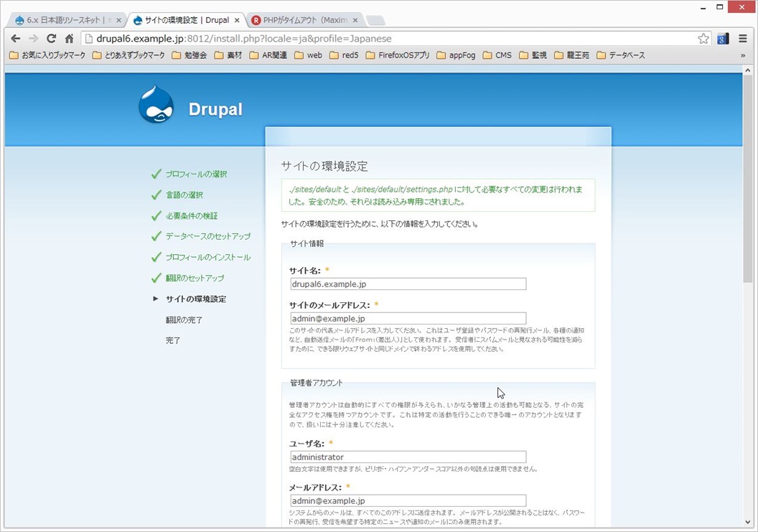Click the vertical scrollbar thumb
The height and width of the screenshot is (532, 758).
point(748,178)
